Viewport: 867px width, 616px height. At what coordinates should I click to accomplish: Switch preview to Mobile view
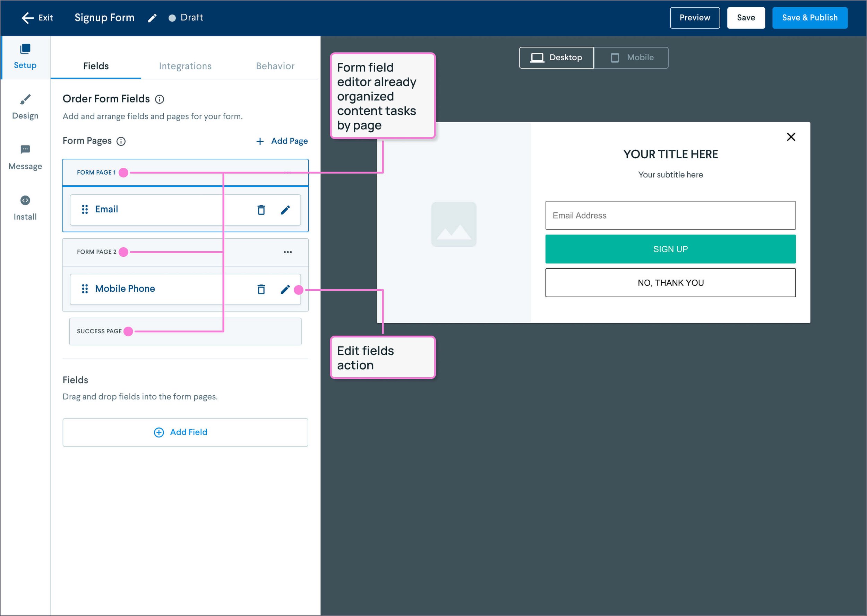tap(631, 58)
